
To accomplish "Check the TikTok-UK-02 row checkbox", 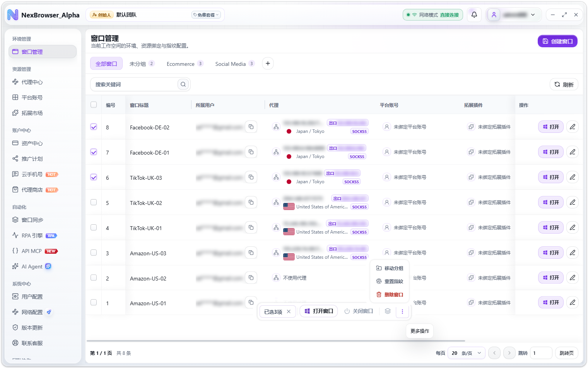I will tap(94, 202).
